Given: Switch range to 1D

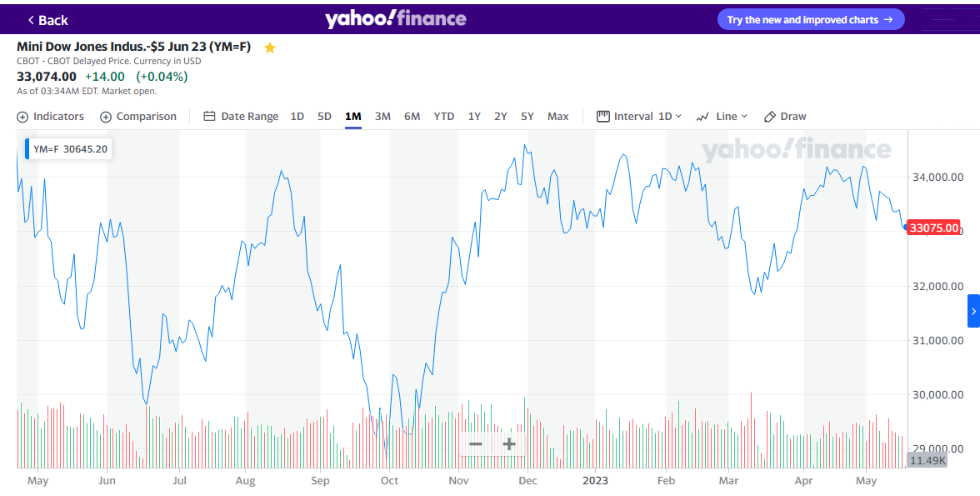Looking at the screenshot, I should [x=297, y=117].
